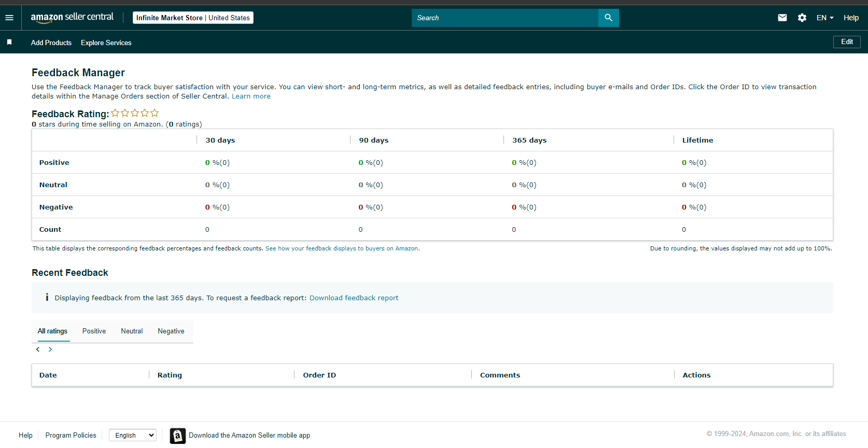Click Count value under 365 days
The width and height of the screenshot is (868, 448).
point(514,229)
